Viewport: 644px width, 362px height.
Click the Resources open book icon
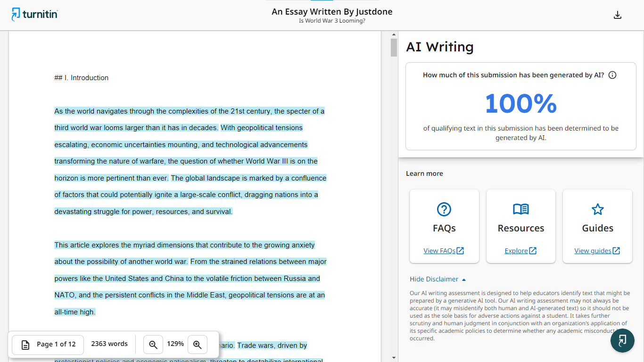coord(521,209)
